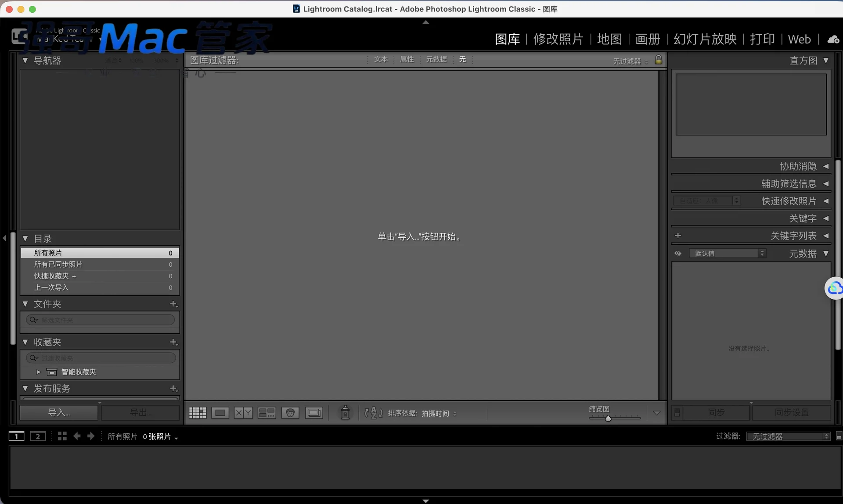Image resolution: width=843 pixels, height=504 pixels.
Task: Switch to 地图 module
Action: 609,39
